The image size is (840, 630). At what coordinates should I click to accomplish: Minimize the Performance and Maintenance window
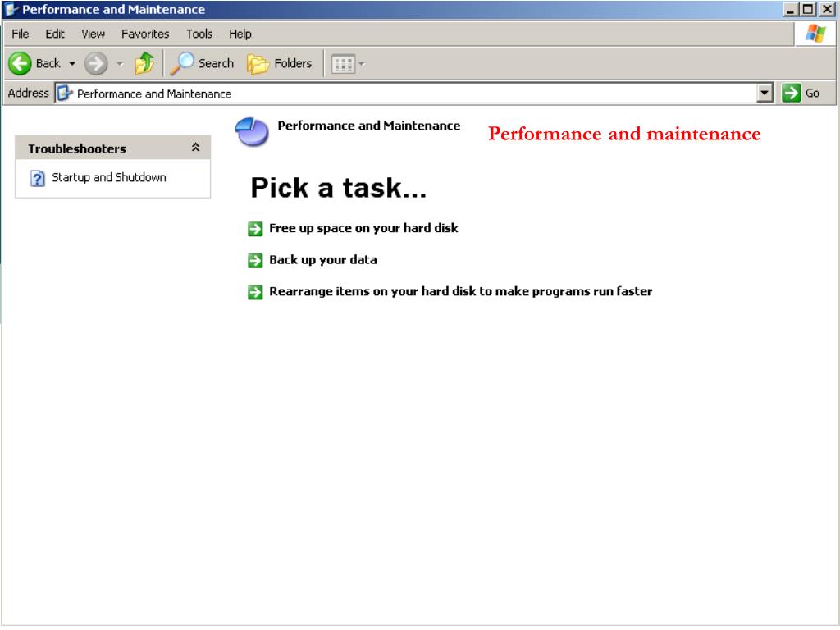click(790, 10)
